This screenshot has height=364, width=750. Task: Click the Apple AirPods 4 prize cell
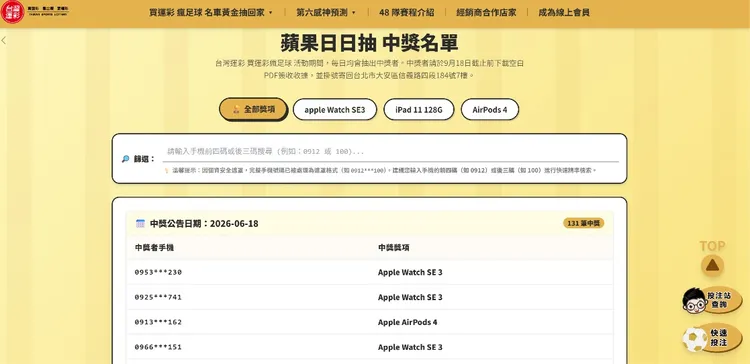point(408,322)
